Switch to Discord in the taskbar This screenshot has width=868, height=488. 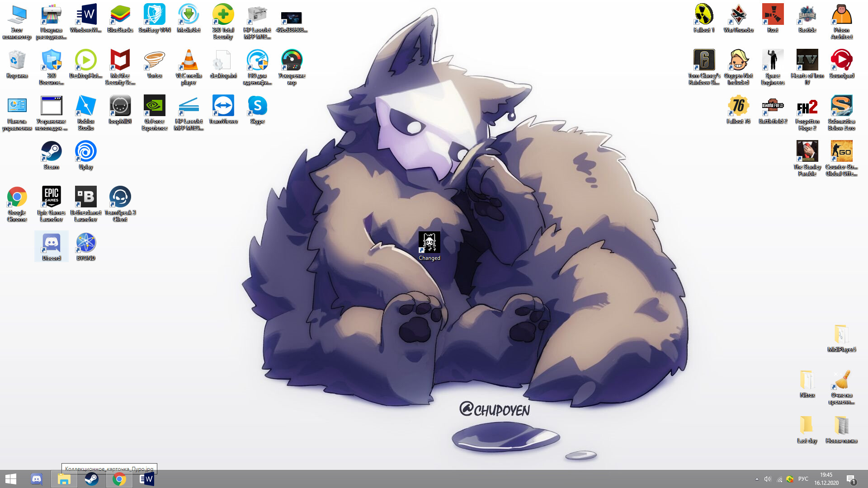37,479
